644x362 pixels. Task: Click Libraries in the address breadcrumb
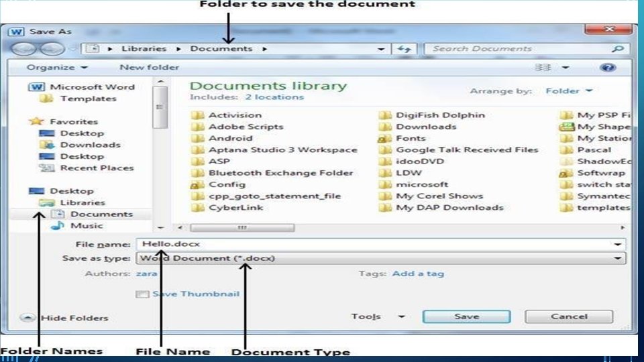[x=144, y=48]
